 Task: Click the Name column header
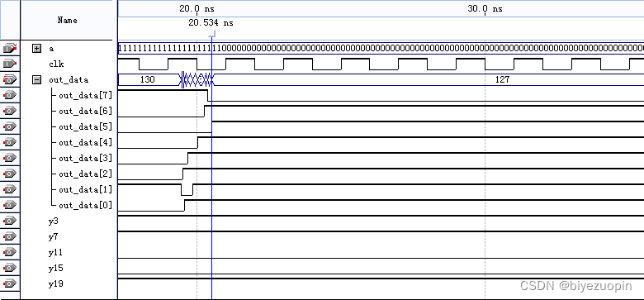67,20
